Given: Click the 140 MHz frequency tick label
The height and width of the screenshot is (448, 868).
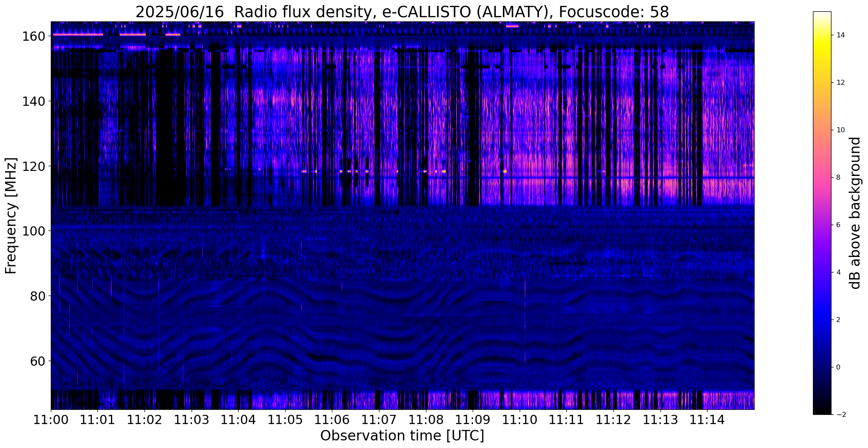Looking at the screenshot, I should pyautogui.click(x=34, y=101).
